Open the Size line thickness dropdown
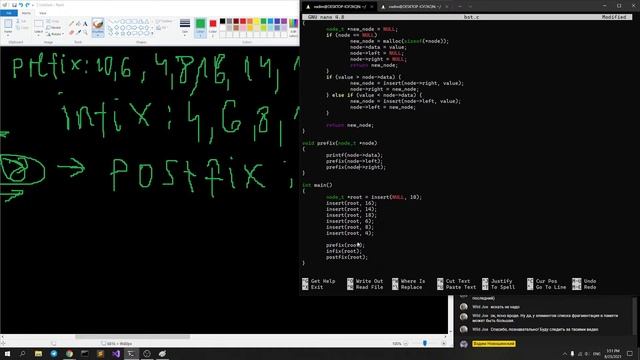 (185, 27)
